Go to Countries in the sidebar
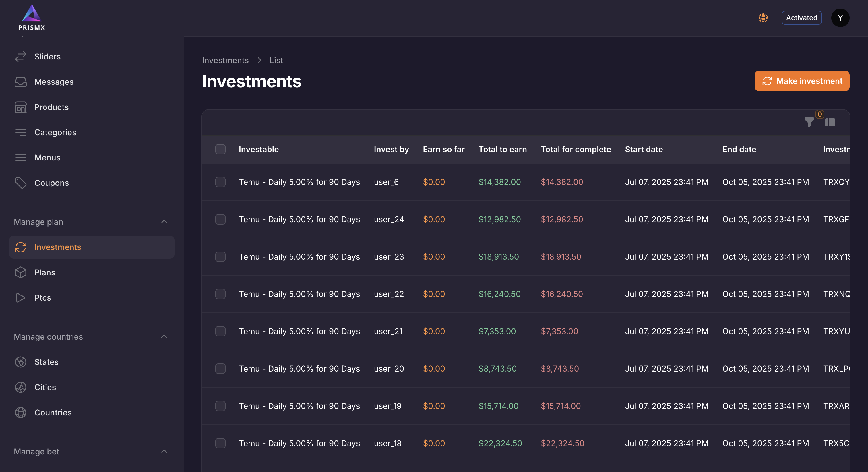868x472 pixels. pos(53,413)
